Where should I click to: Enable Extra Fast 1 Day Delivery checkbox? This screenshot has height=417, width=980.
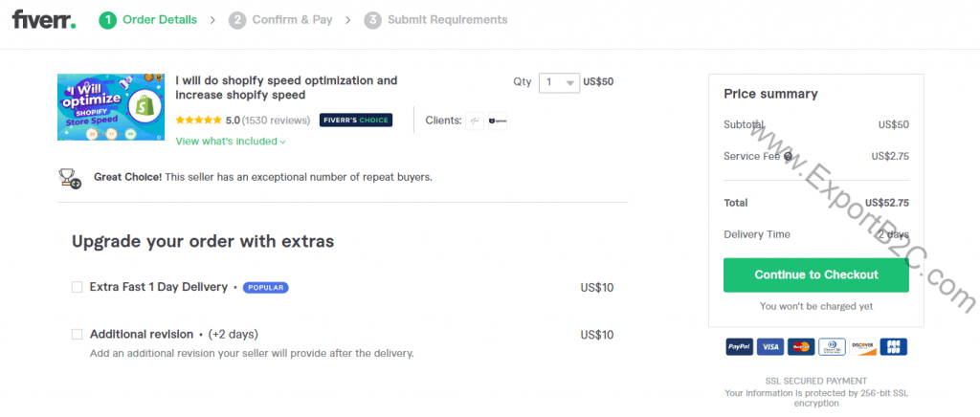coord(78,287)
